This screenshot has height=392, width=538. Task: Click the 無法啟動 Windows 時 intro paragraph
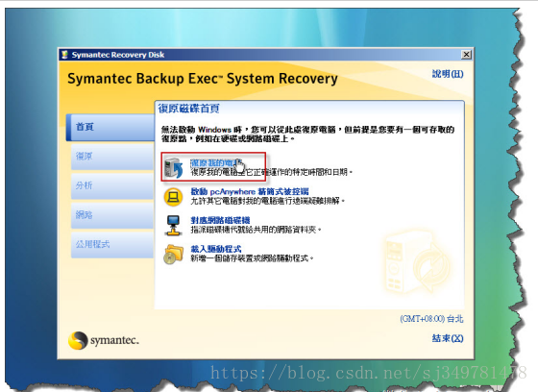[x=307, y=135]
